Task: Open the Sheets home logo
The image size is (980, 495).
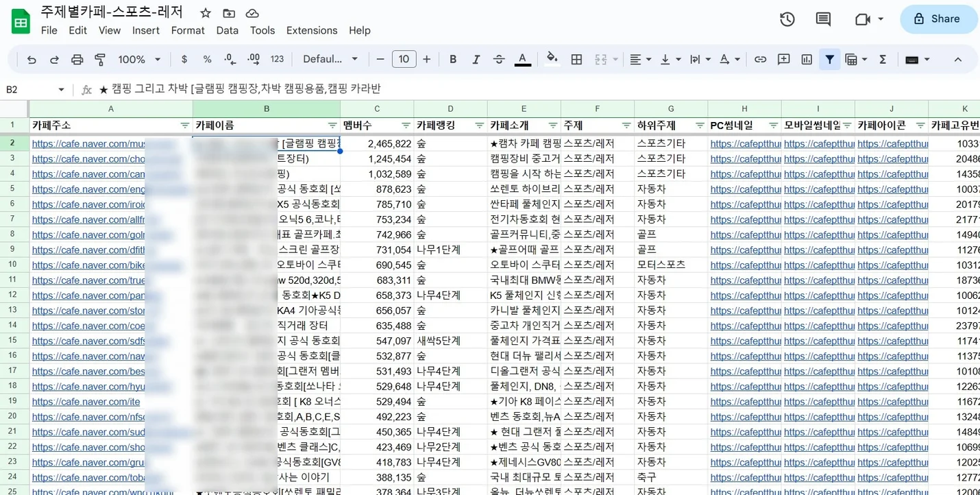Action: pyautogui.click(x=21, y=21)
